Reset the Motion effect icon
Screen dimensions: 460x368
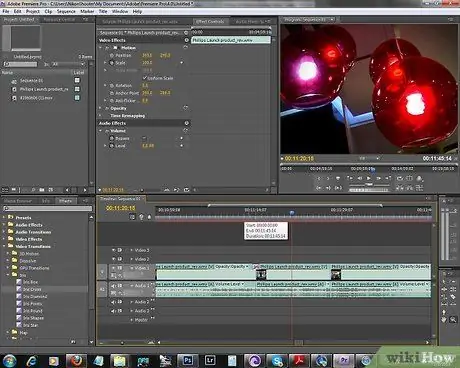point(186,48)
